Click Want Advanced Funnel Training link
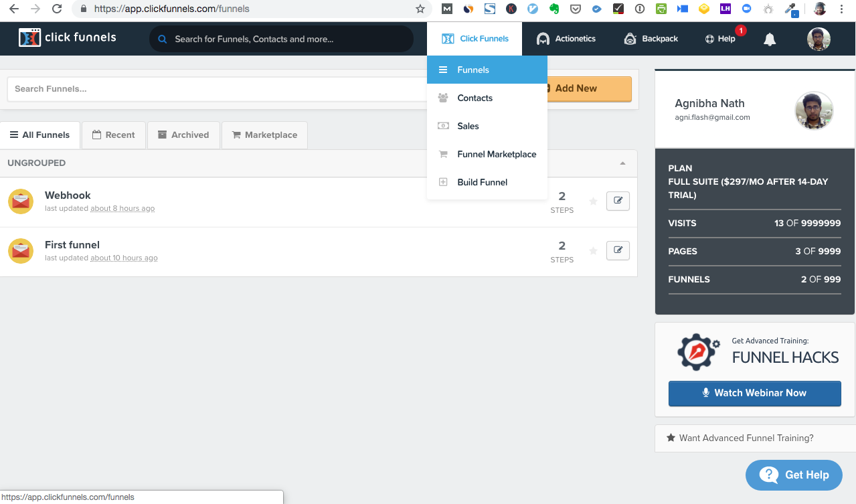Viewport: 856px width, 504px height. coord(746,438)
